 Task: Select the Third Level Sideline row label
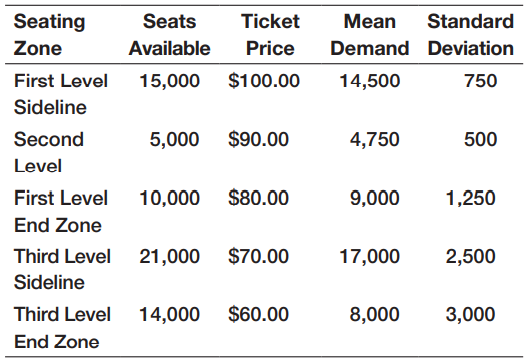pyautogui.click(x=62, y=269)
